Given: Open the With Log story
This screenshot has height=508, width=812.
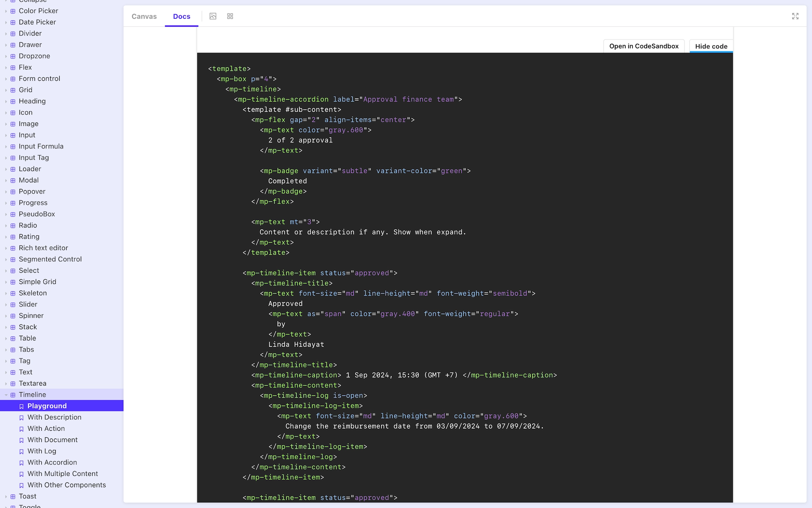Looking at the screenshot, I should [42, 451].
